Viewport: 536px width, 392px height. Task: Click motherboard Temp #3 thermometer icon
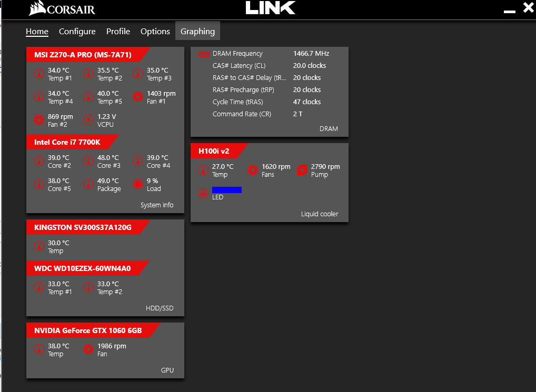138,74
